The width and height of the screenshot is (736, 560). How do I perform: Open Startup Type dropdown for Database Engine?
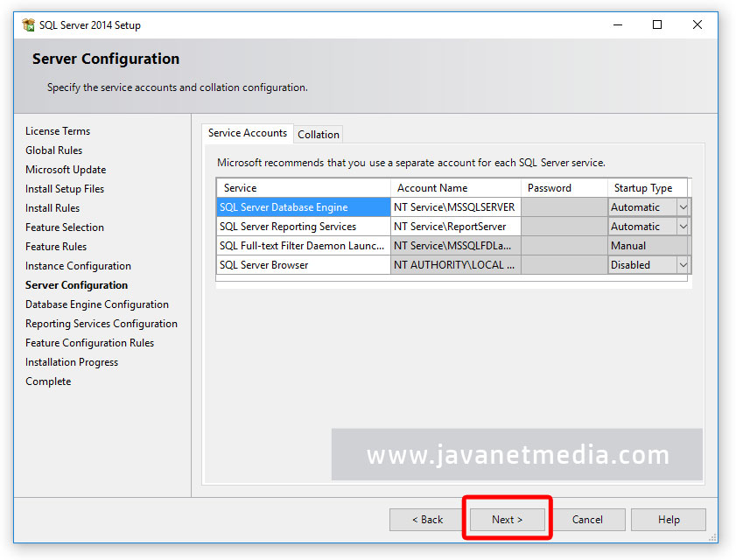point(682,206)
